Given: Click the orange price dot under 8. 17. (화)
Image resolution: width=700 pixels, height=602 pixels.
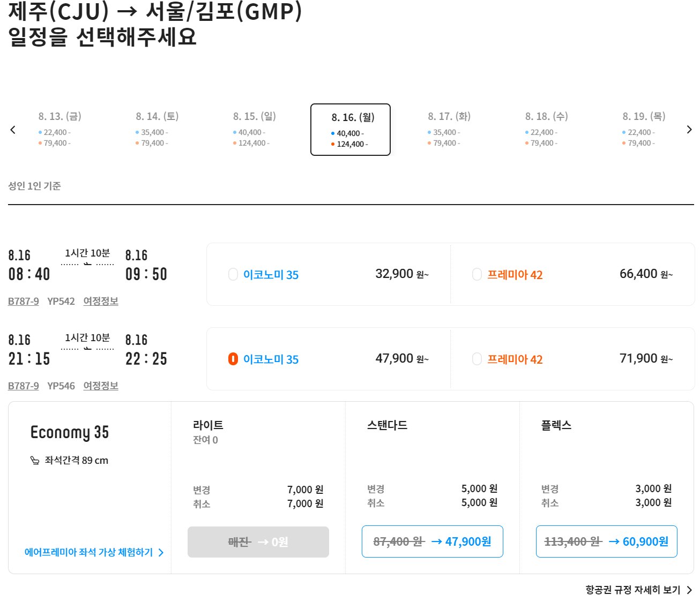Looking at the screenshot, I should (428, 143).
